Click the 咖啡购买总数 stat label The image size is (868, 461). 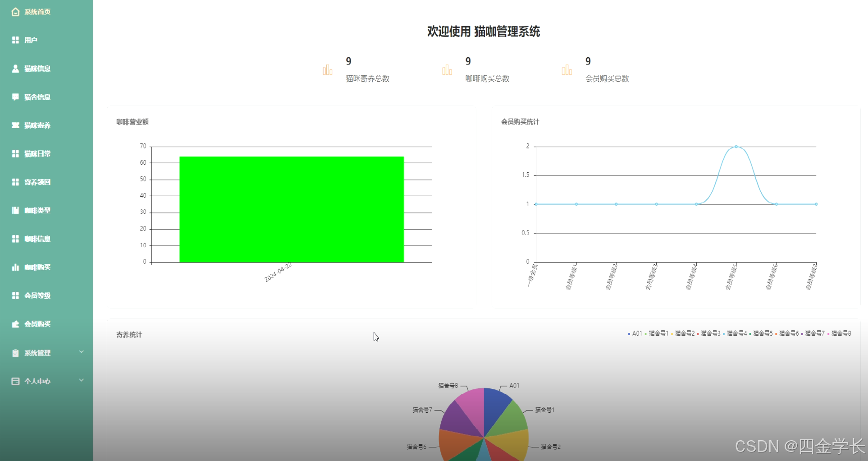tap(487, 78)
